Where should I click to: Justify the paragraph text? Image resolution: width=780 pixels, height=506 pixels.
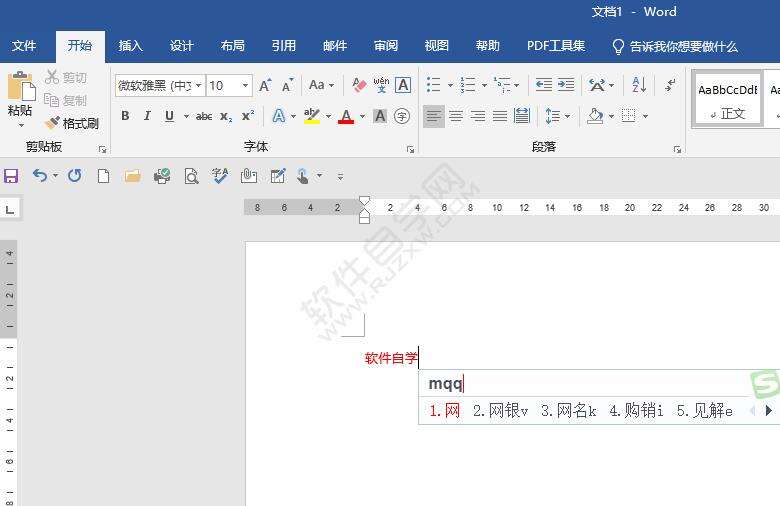point(500,116)
